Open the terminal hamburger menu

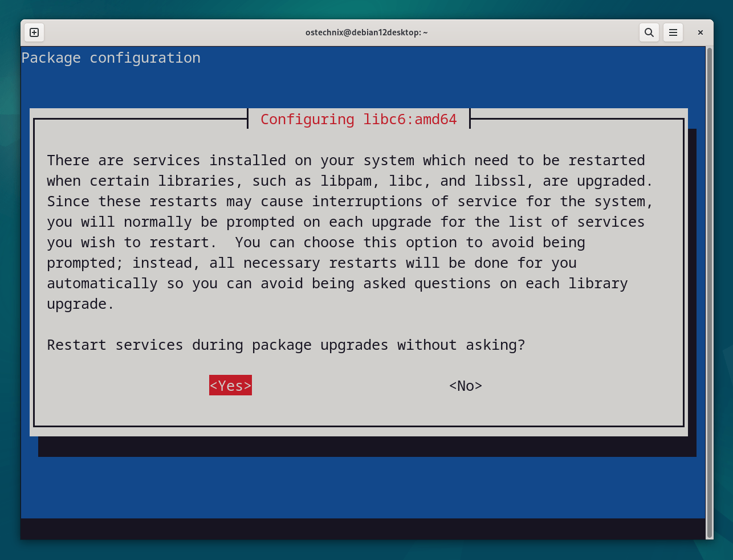click(x=673, y=32)
